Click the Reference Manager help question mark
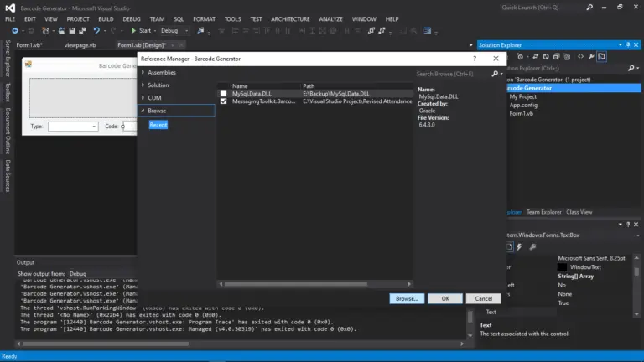 pos(475,59)
